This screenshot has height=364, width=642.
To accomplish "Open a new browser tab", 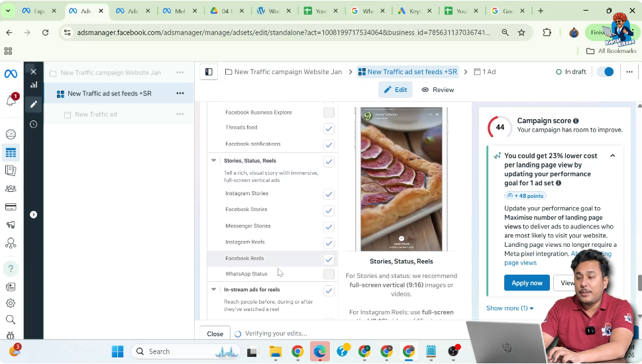I will coord(541,11).
